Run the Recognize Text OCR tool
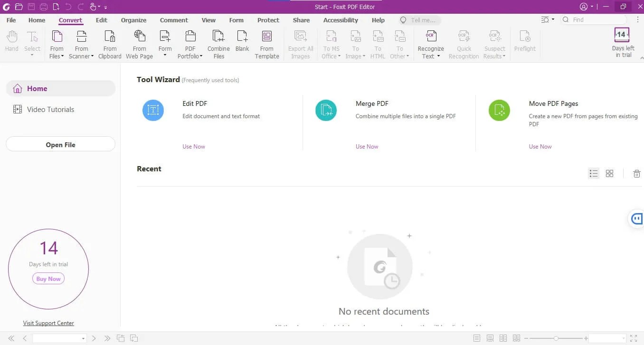This screenshot has height=345, width=644. pyautogui.click(x=430, y=43)
